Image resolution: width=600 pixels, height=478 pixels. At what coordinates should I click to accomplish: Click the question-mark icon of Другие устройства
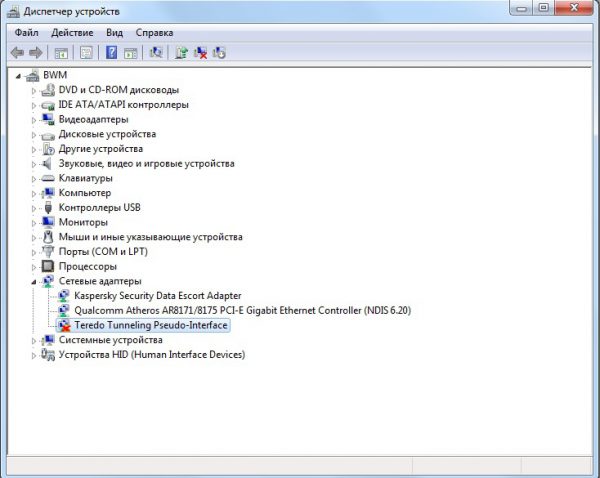[48, 149]
